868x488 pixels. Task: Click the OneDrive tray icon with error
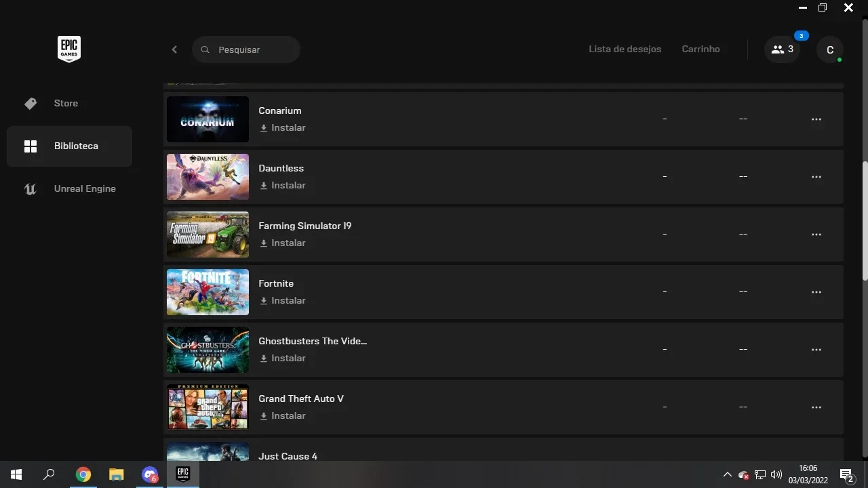click(744, 474)
